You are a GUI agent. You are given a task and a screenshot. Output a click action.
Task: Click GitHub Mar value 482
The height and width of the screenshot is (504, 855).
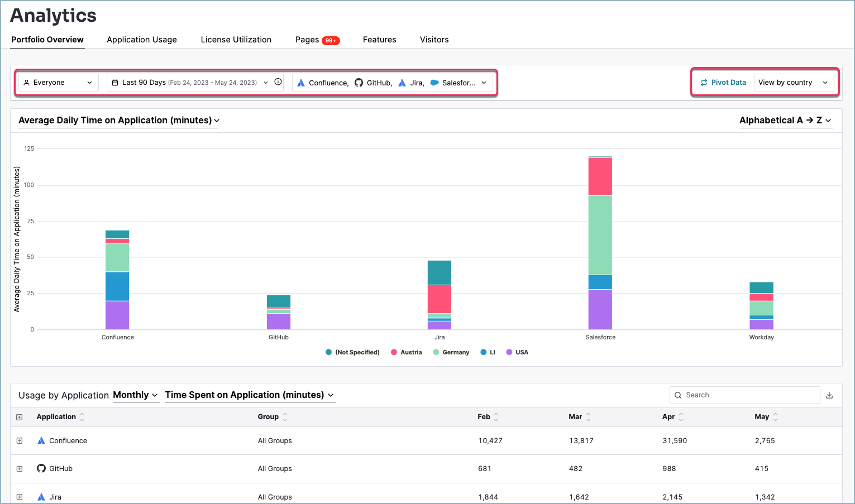pyautogui.click(x=576, y=468)
